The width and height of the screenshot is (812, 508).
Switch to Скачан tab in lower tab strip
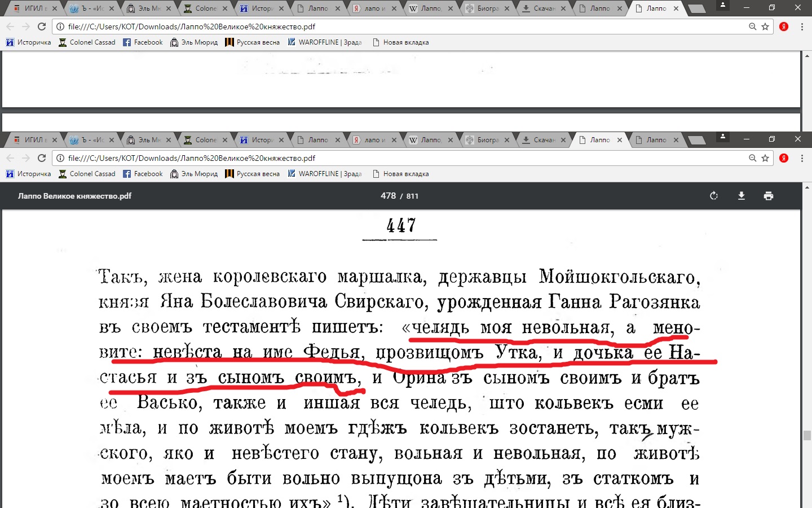[x=541, y=140]
